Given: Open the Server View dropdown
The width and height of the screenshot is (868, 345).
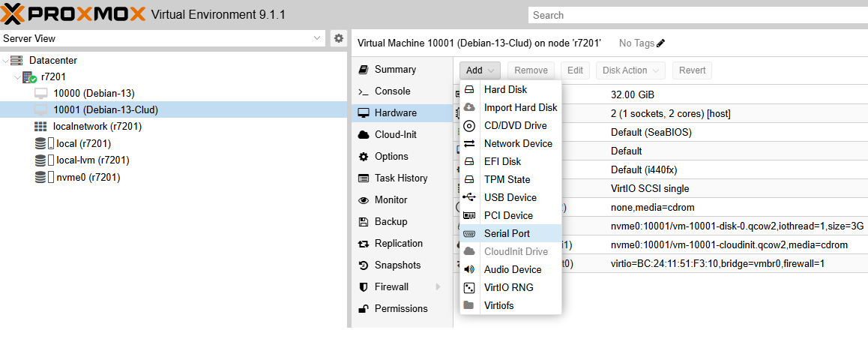Looking at the screenshot, I should pyautogui.click(x=316, y=38).
